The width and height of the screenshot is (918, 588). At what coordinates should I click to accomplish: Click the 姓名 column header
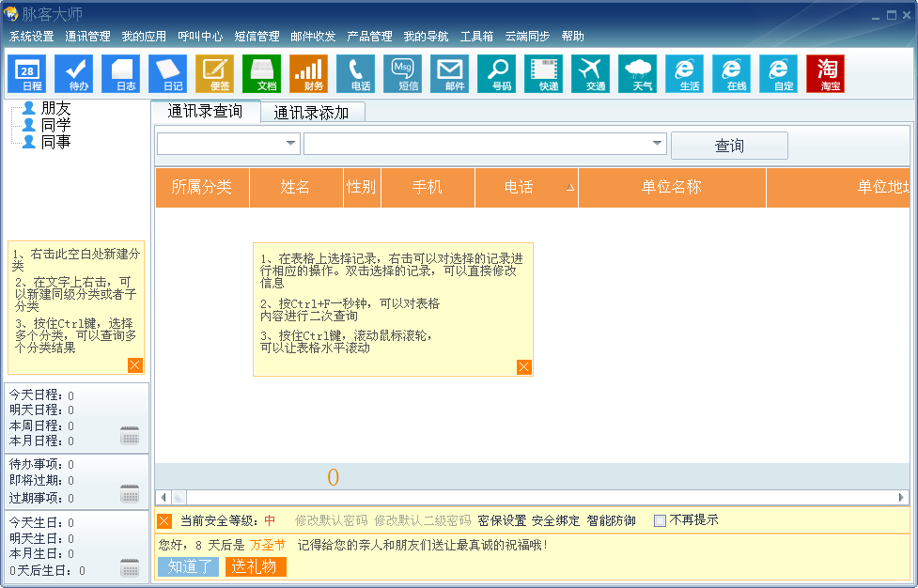tap(296, 187)
